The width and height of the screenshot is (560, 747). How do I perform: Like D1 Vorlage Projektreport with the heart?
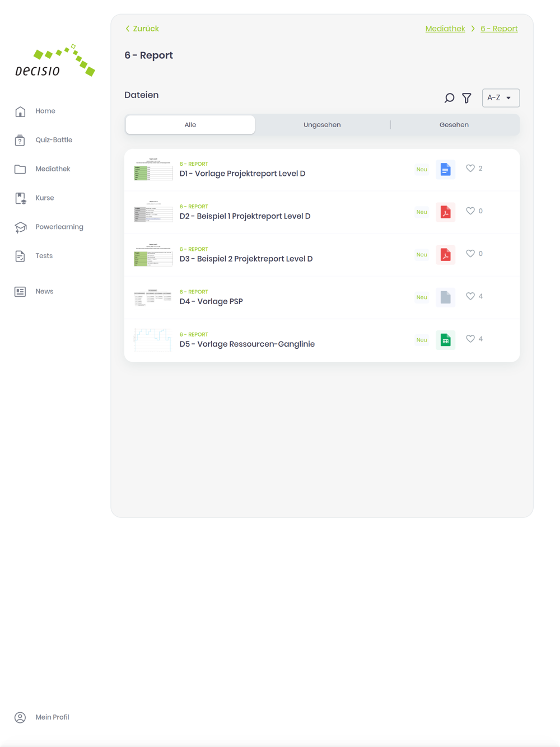tap(470, 169)
